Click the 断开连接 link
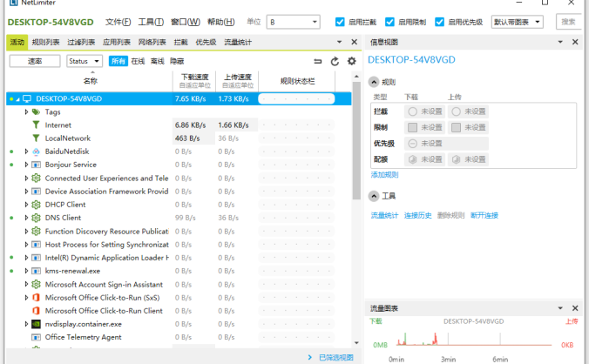Screen dimensions: 589x364 484,215
